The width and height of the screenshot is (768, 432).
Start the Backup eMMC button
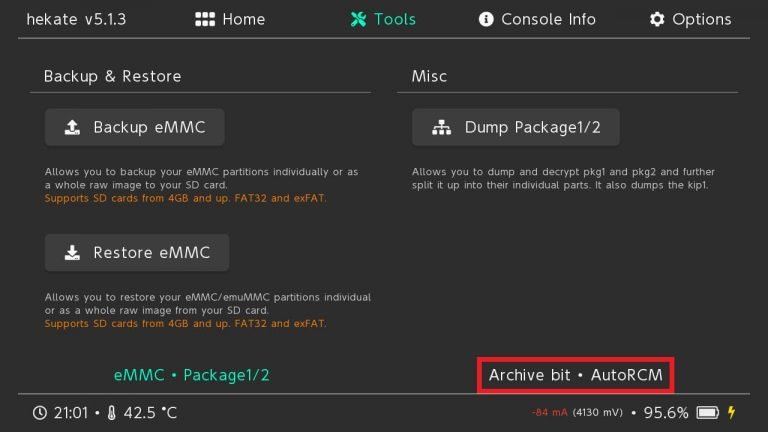point(135,127)
